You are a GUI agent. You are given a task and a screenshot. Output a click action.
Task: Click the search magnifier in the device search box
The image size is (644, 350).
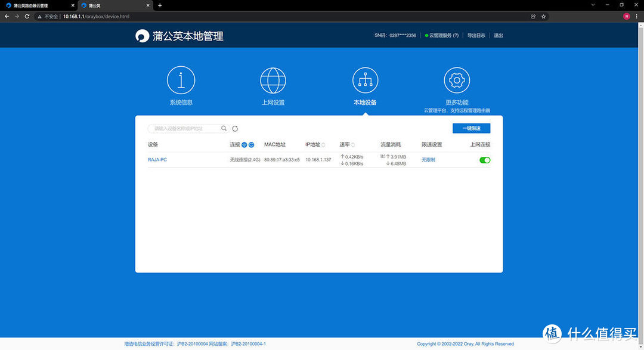click(x=224, y=128)
